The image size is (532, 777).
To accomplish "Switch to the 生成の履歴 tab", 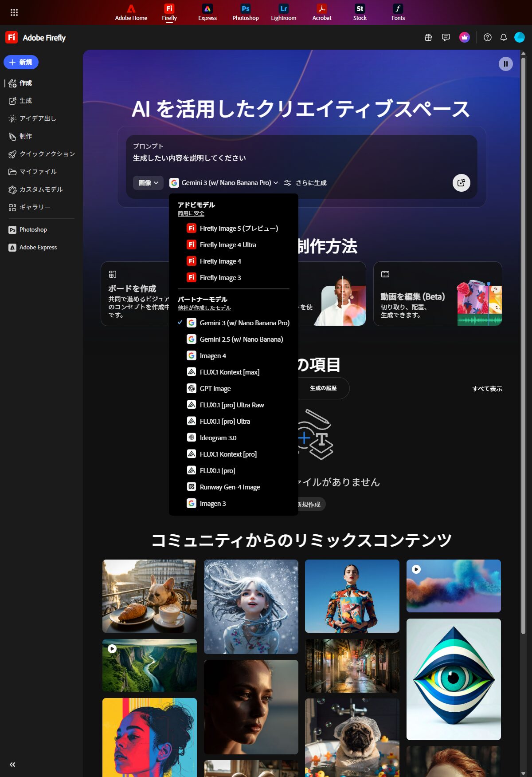I will click(323, 388).
